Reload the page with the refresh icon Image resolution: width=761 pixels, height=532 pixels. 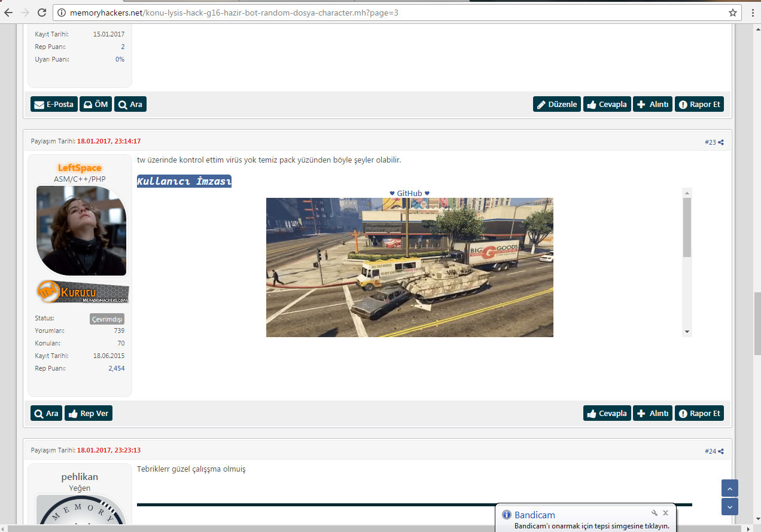42,13
